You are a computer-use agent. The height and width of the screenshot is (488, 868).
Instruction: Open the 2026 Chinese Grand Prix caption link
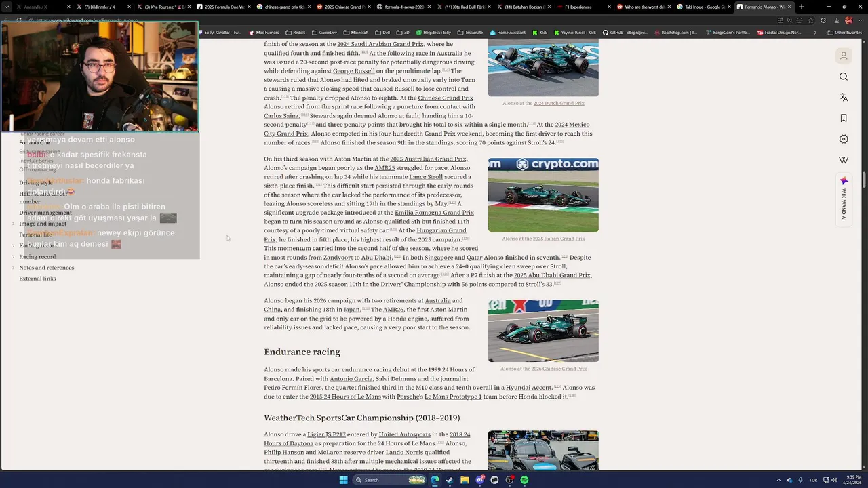click(x=559, y=369)
